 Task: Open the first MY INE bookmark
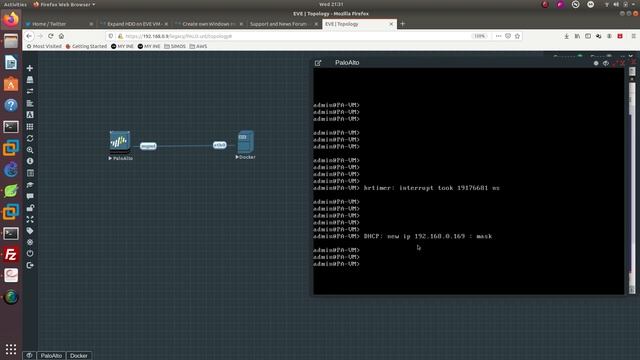tap(122, 47)
